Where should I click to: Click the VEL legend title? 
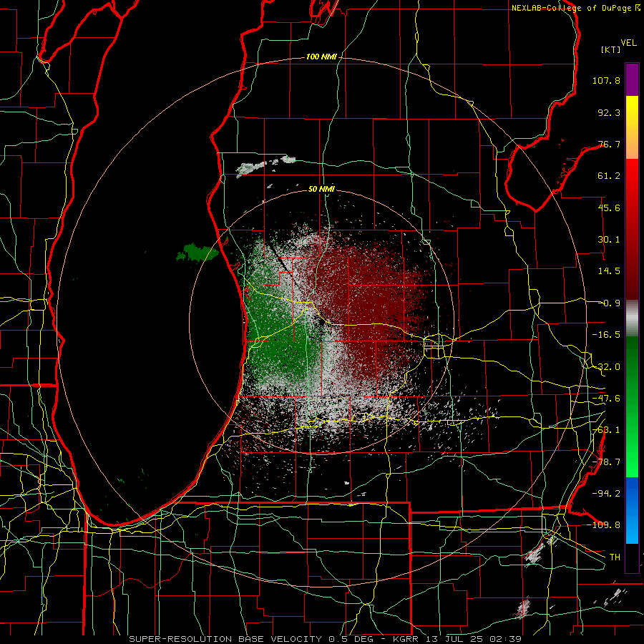coord(628,43)
